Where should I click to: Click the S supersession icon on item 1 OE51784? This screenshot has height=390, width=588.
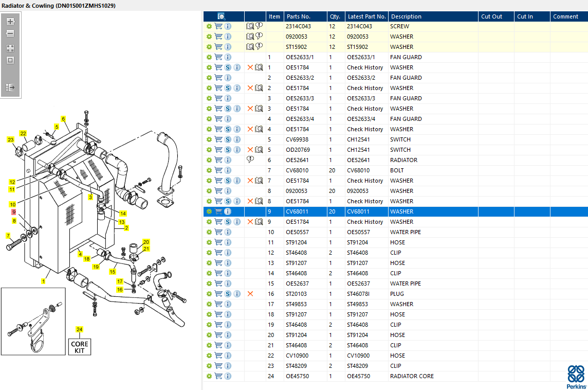[228, 67]
